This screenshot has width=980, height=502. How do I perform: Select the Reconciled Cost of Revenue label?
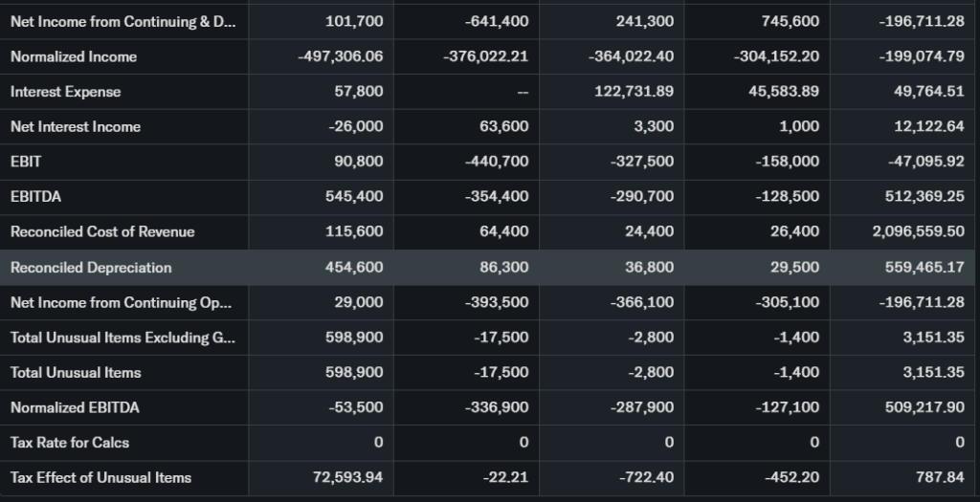(102, 231)
